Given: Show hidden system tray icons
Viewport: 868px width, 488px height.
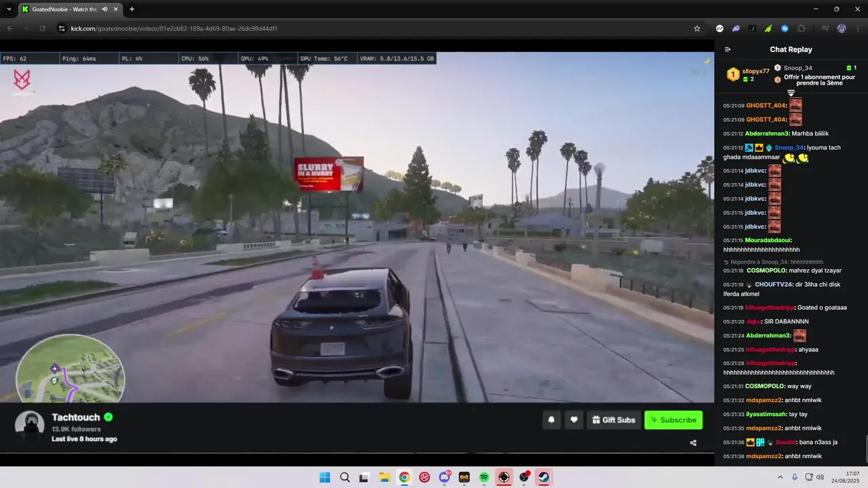Looking at the screenshot, I should tap(780, 477).
